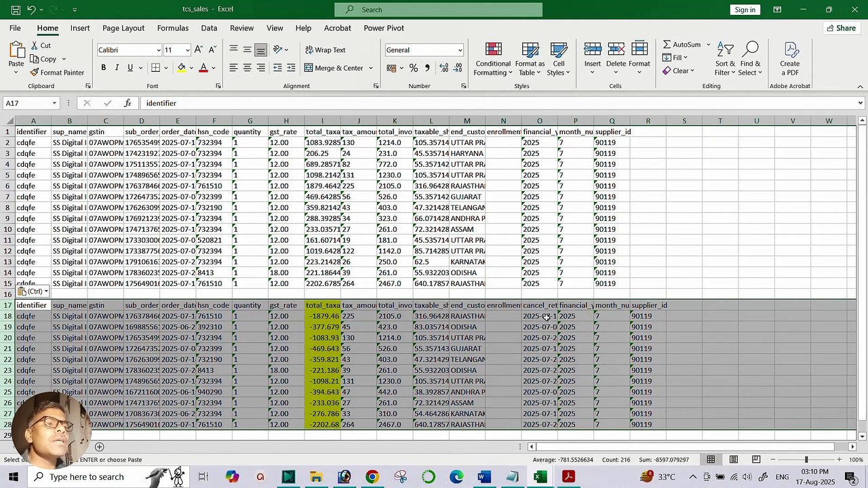Screen dimensions: 868x488
Task: Open the Merge & Center dropdown arrow
Action: point(371,68)
